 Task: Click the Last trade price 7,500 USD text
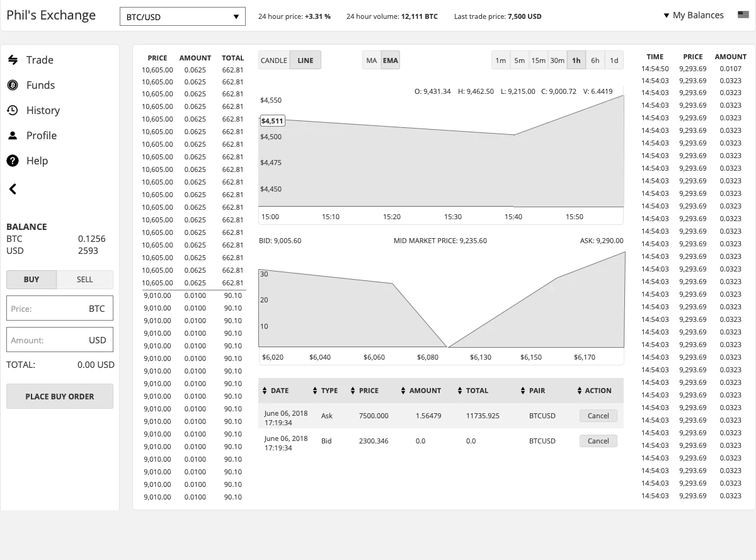click(498, 16)
